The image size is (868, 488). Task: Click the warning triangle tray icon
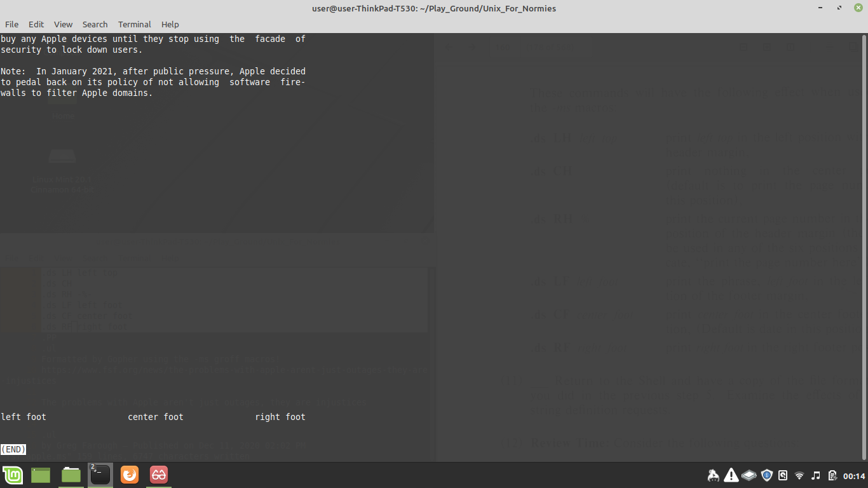(731, 475)
